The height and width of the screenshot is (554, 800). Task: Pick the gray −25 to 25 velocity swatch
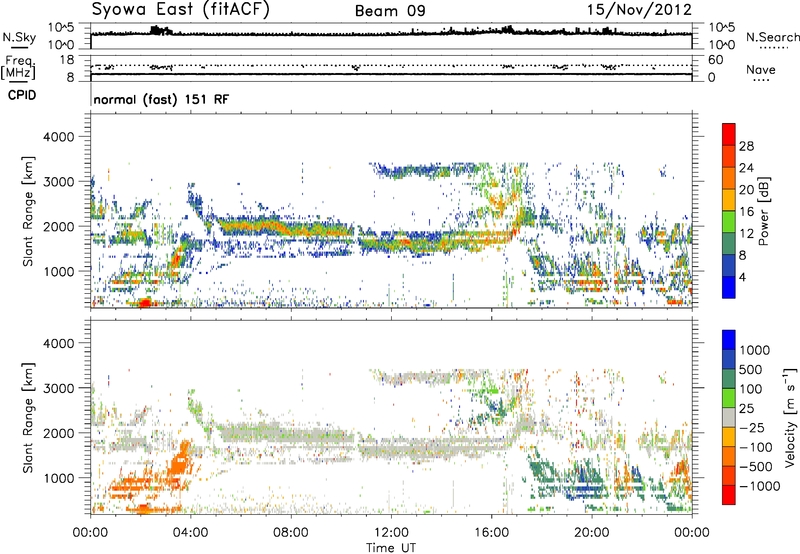[x=729, y=417]
